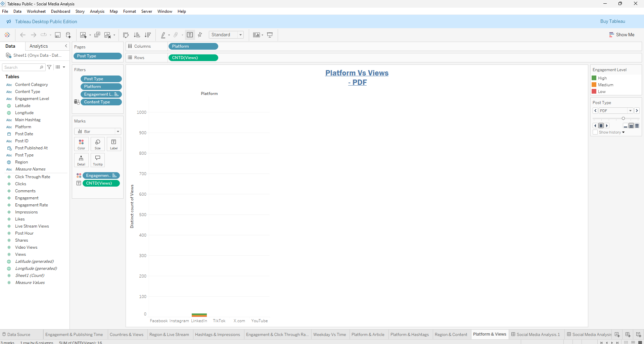This screenshot has height=344, width=644.
Task: Toggle Show mark labels icon
Action: (x=190, y=35)
